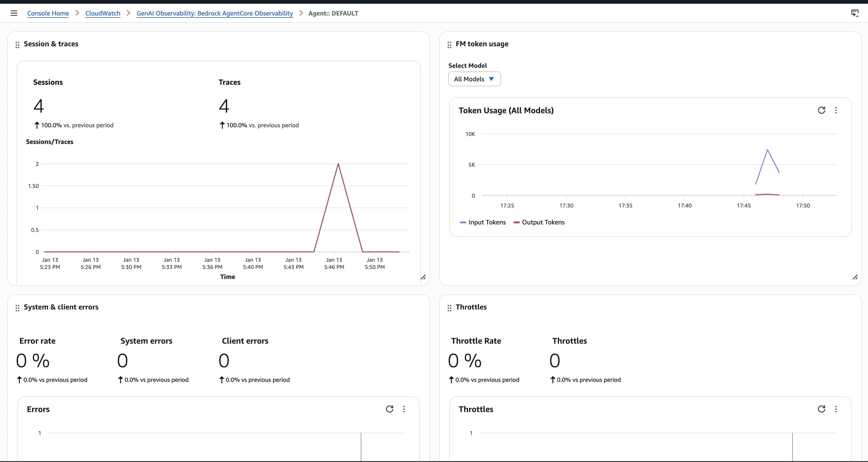Go to Console Home breadcrumb
This screenshot has height=462, width=868.
[x=48, y=13]
